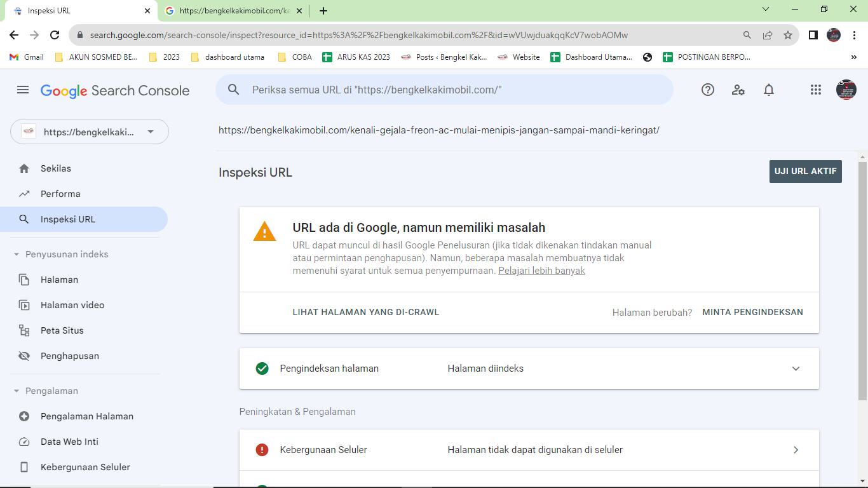Open the user settings icon with gear
The image size is (868, 488).
pos(738,90)
